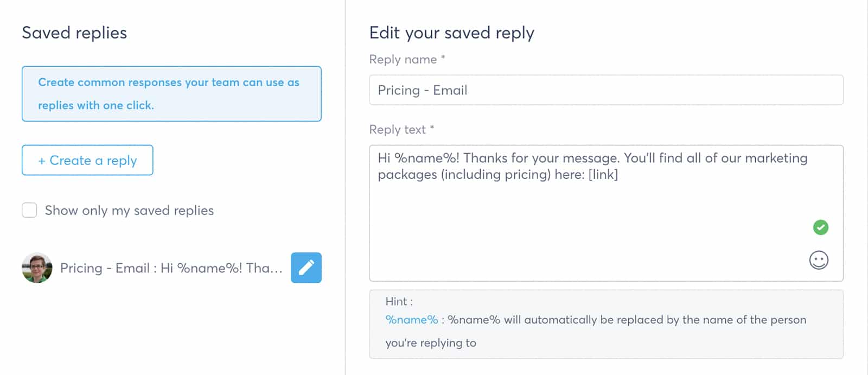Image resolution: width=868 pixels, height=375 pixels.
Task: Click the Edit your saved reply heading
Action: [x=452, y=33]
